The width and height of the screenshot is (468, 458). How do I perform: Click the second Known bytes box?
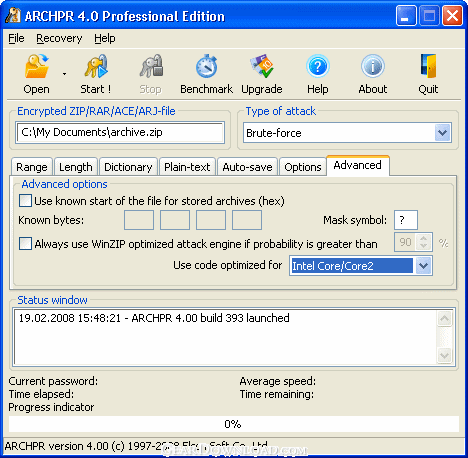pos(175,220)
